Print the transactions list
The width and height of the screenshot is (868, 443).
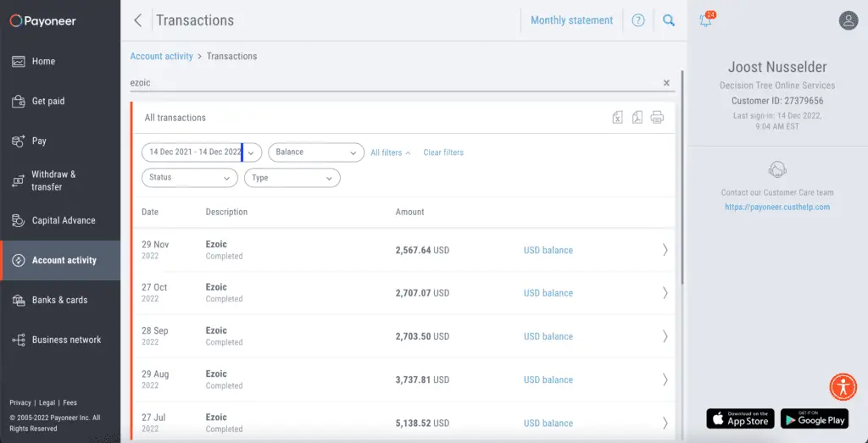(657, 117)
